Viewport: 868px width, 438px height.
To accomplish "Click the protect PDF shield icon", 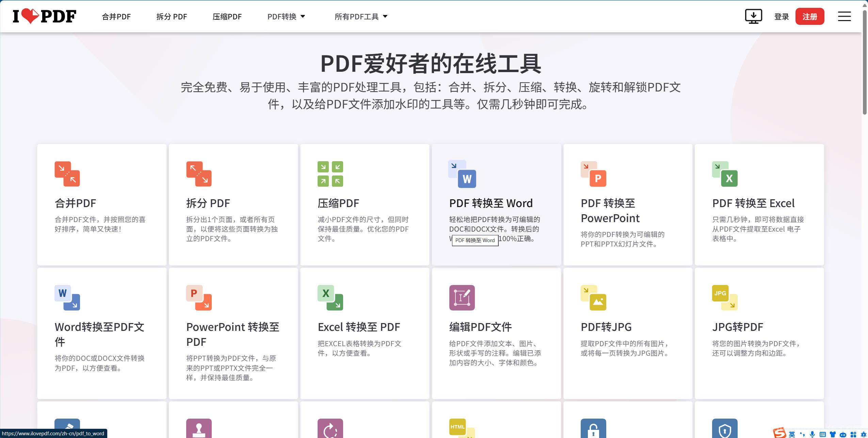I will [725, 428].
